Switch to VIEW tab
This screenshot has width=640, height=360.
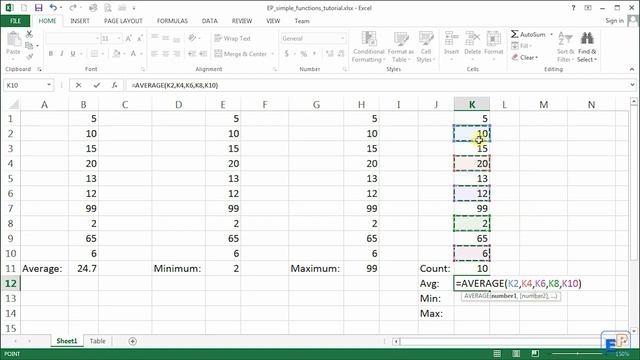point(273,21)
